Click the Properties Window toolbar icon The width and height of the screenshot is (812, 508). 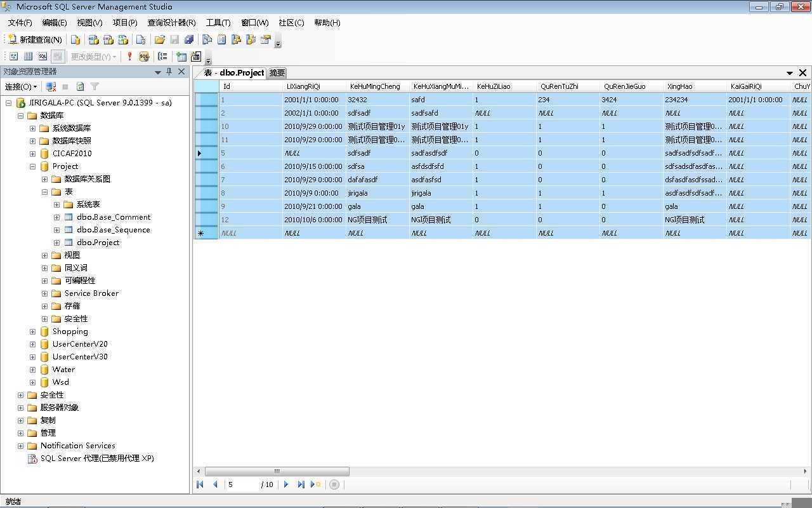(265, 39)
